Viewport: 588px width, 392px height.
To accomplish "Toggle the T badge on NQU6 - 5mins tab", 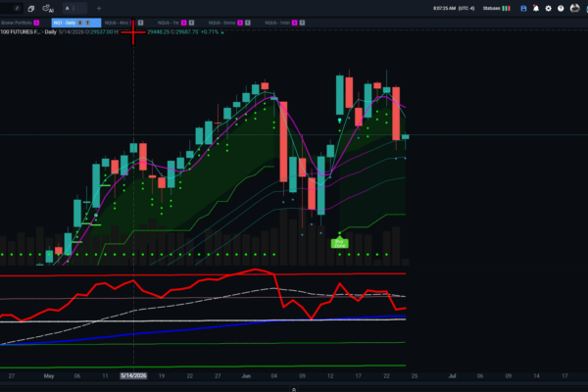I will (x=248, y=23).
